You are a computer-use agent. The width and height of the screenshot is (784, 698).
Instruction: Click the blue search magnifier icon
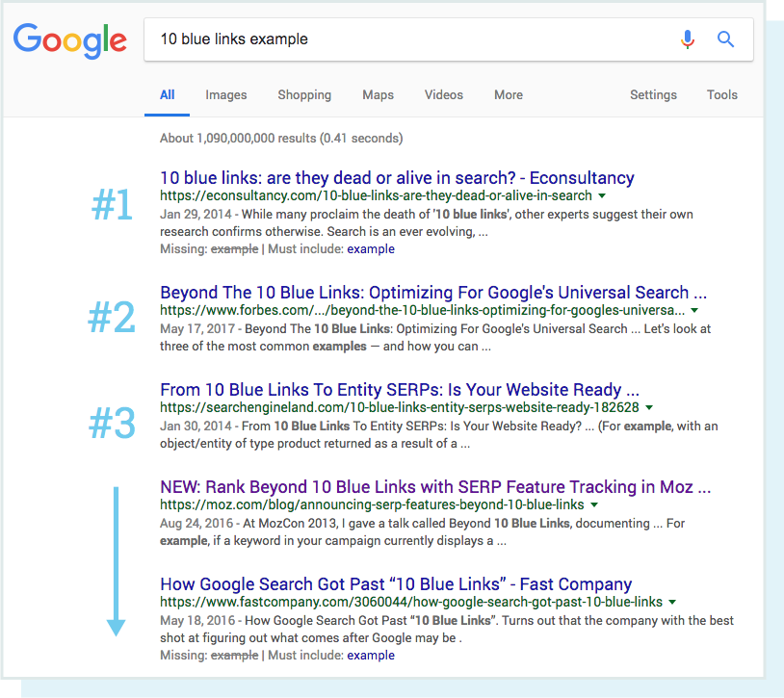click(725, 39)
